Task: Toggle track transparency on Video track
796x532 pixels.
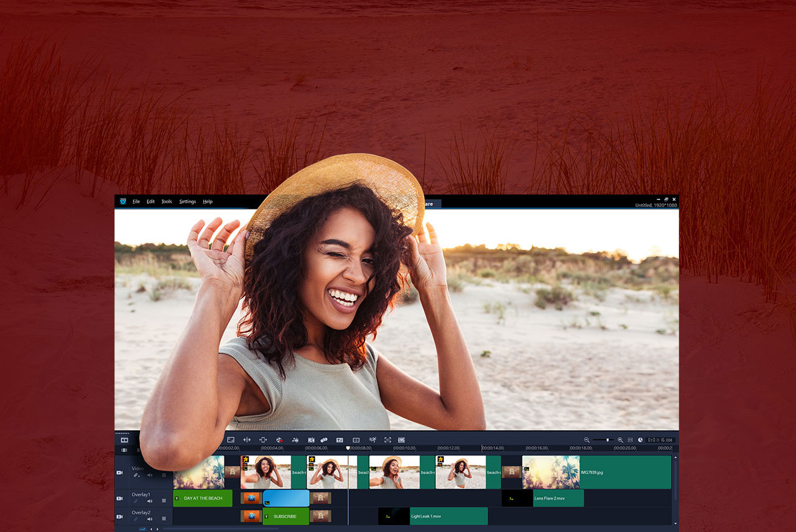Action: 164,475
